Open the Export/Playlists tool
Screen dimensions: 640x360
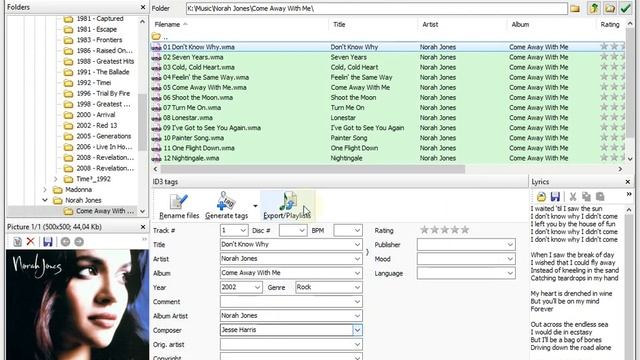[287, 206]
